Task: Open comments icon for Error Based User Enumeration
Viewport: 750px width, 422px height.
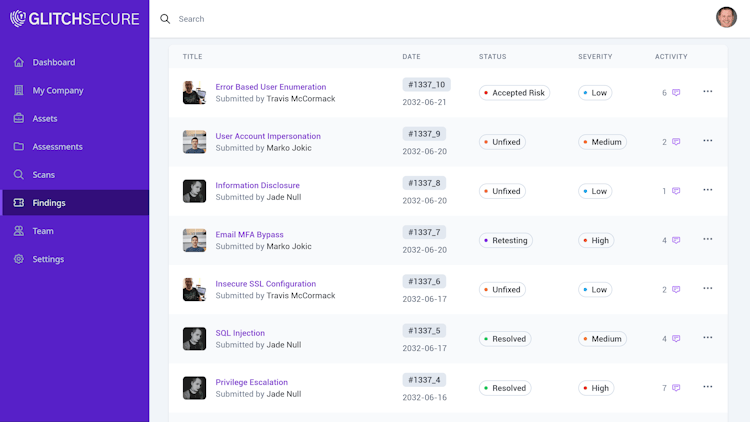Action: 676,93
